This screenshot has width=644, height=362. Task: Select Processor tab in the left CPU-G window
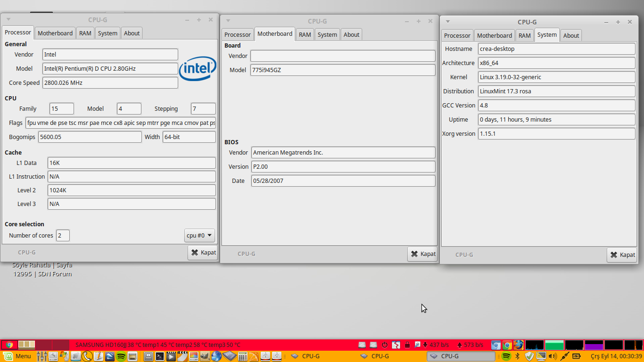click(x=18, y=33)
